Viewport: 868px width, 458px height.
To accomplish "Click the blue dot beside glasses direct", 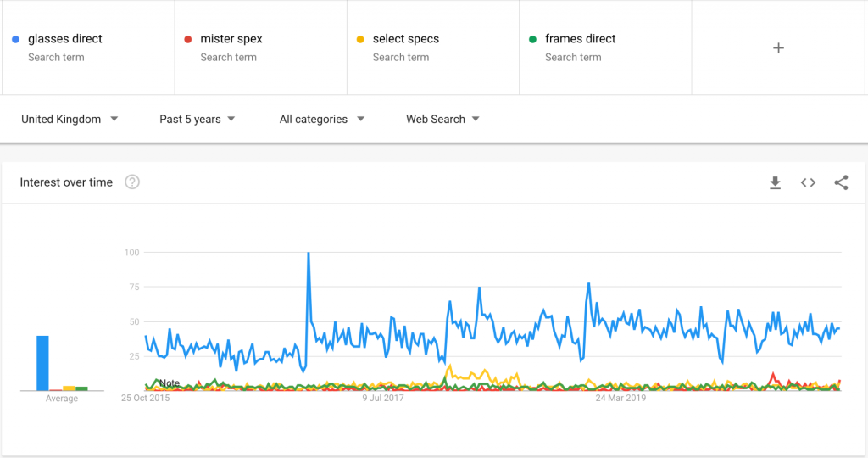I will (x=15, y=39).
